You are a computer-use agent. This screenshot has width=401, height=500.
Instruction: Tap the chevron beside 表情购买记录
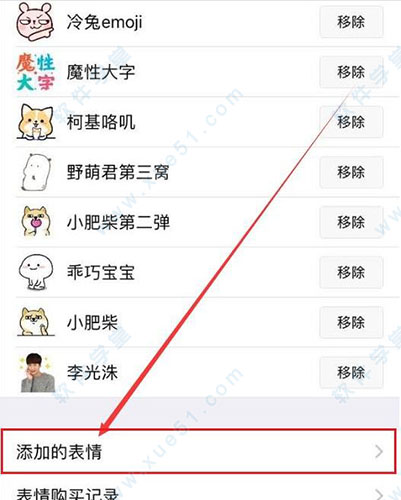[x=379, y=494]
